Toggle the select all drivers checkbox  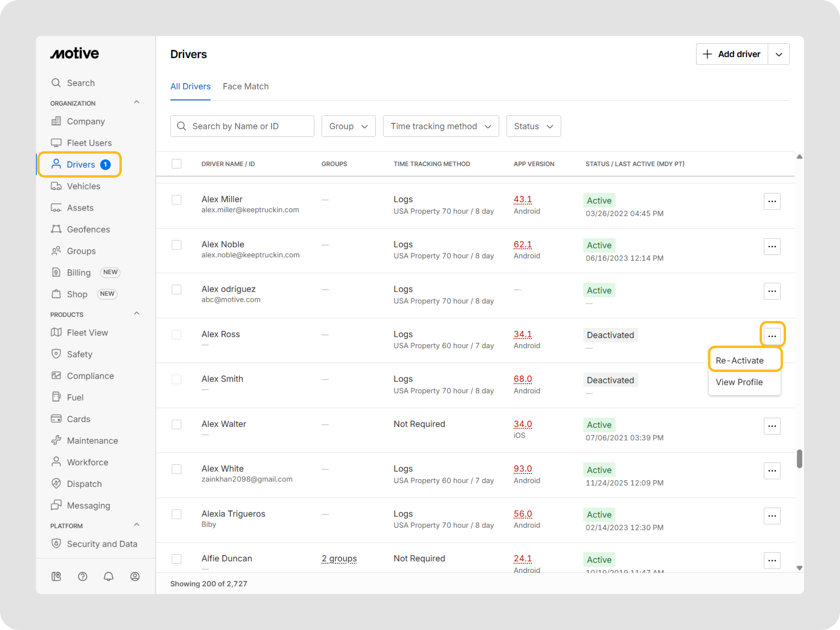[177, 164]
